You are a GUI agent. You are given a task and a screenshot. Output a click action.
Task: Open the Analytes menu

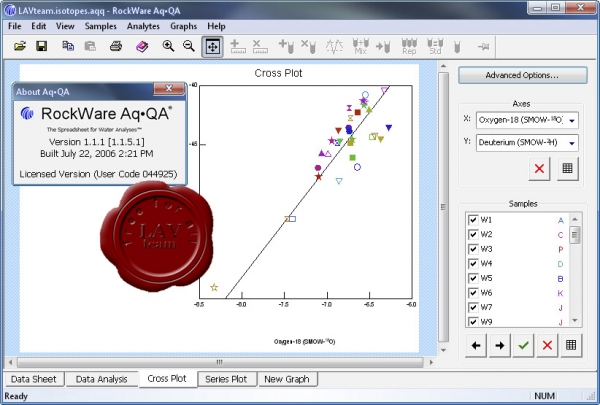tap(143, 26)
